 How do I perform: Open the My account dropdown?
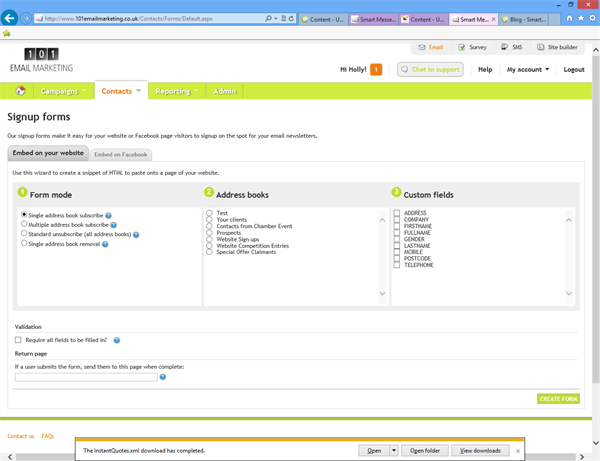click(528, 70)
